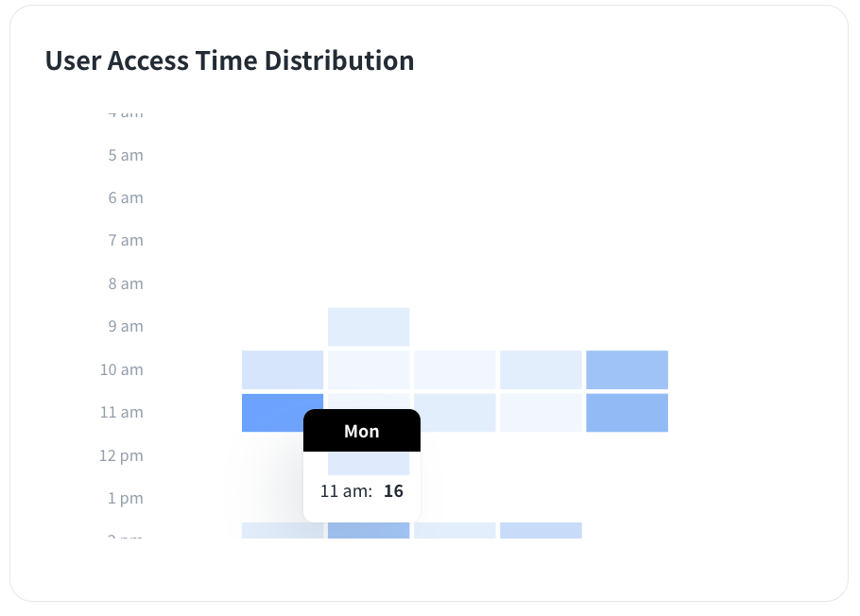Click the '11 am: 16' tooltip value

point(362,491)
